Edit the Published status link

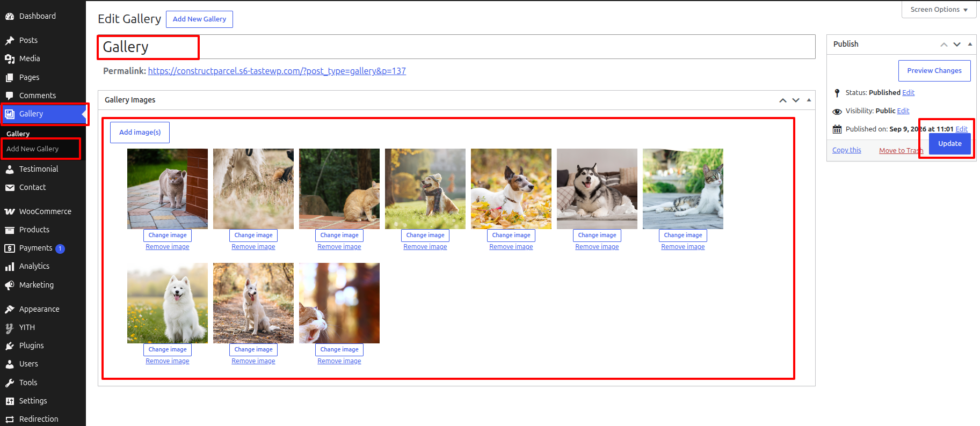click(x=908, y=93)
